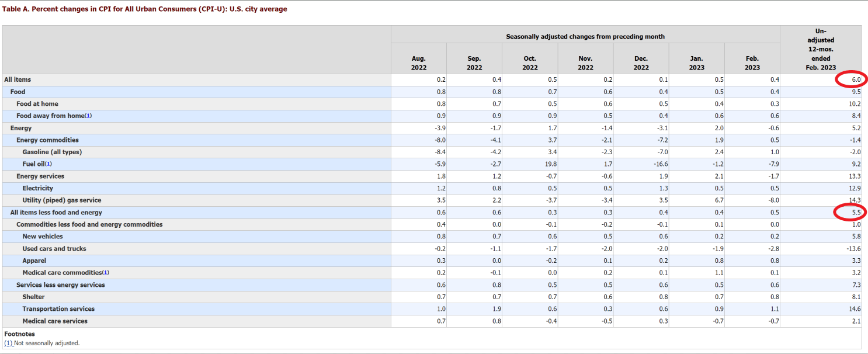
Task: Click the Transportation services 14.6 value
Action: tap(855, 309)
